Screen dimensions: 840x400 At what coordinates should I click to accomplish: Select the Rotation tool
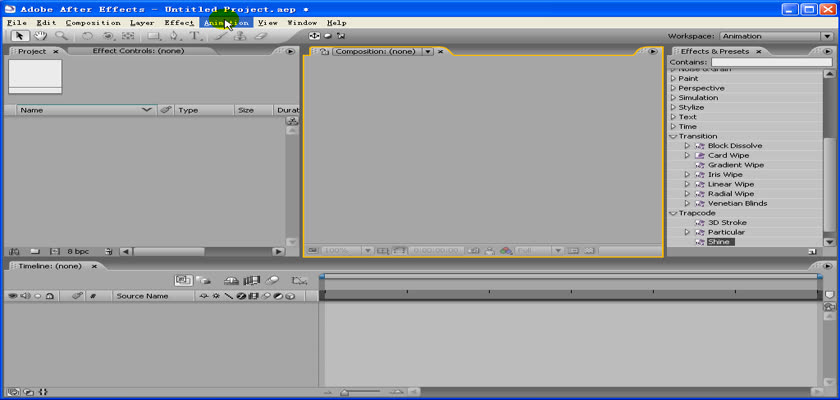[x=87, y=36]
